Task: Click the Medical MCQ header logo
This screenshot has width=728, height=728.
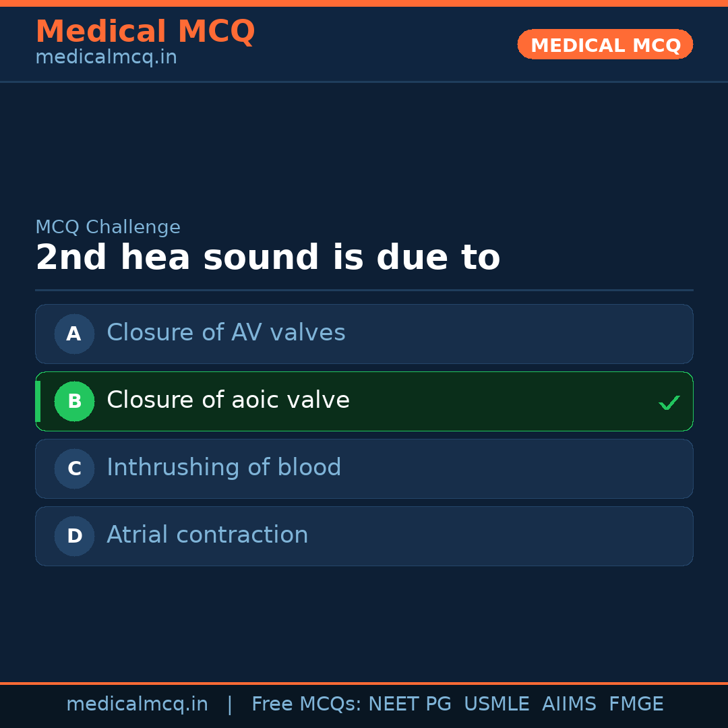Action: point(145,31)
